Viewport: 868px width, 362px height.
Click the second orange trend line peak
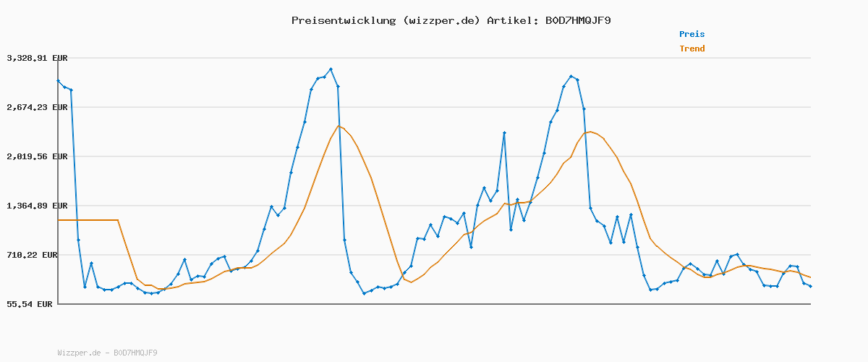pos(591,132)
